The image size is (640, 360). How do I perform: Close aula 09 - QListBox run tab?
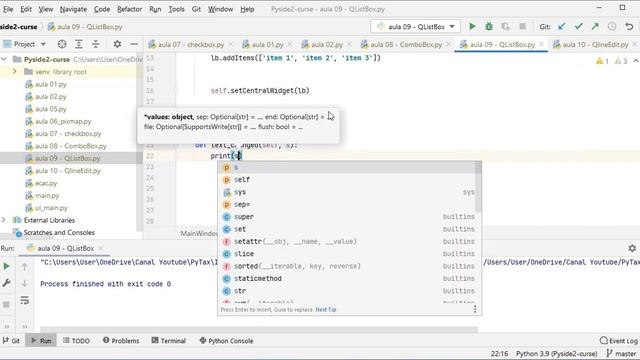(x=101, y=248)
